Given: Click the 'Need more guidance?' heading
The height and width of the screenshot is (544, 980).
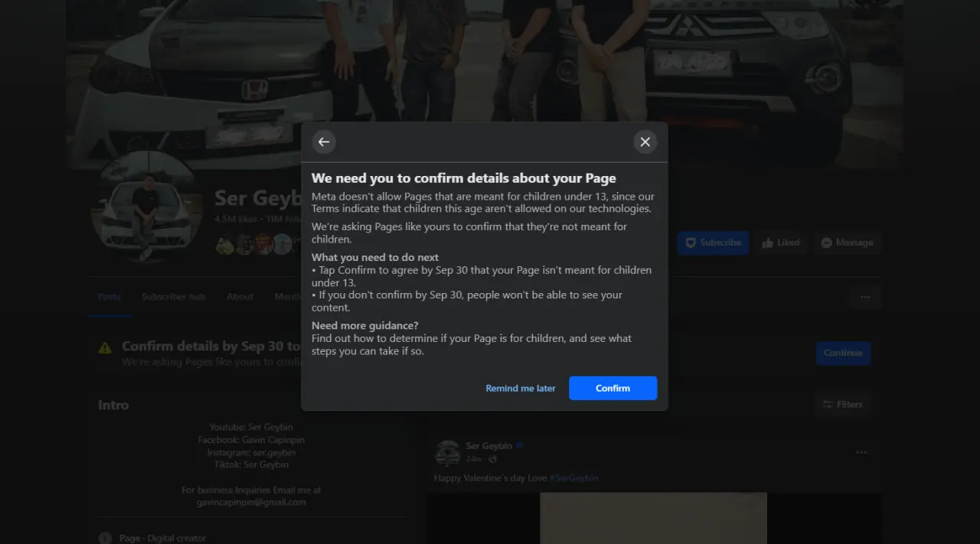Looking at the screenshot, I should pos(364,326).
